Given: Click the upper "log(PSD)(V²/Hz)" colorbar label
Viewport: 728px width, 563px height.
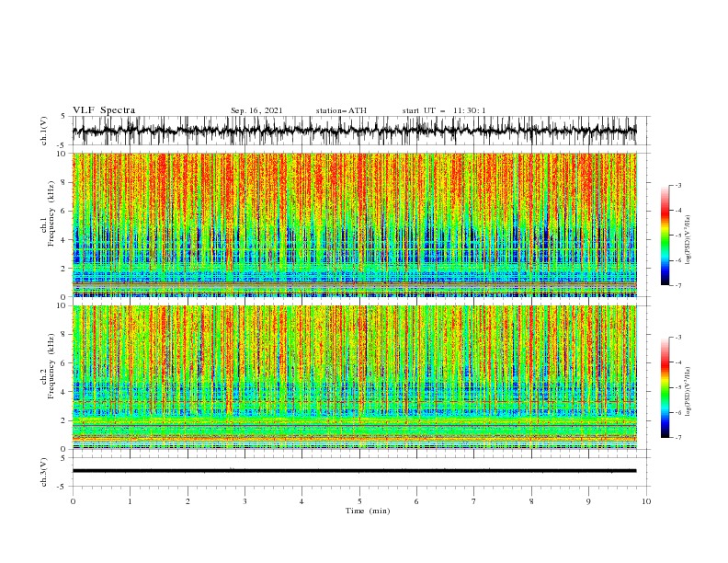Looking at the screenshot, I should (x=688, y=240).
